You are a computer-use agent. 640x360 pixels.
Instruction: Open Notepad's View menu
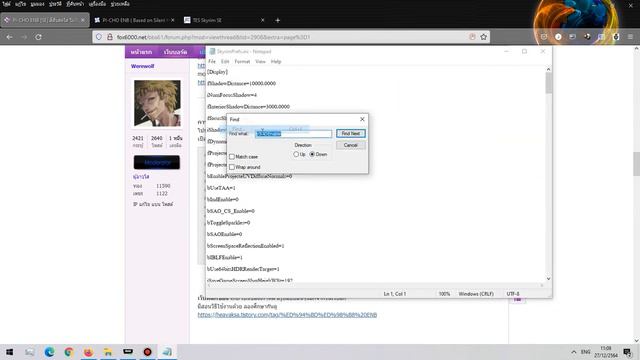point(260,62)
